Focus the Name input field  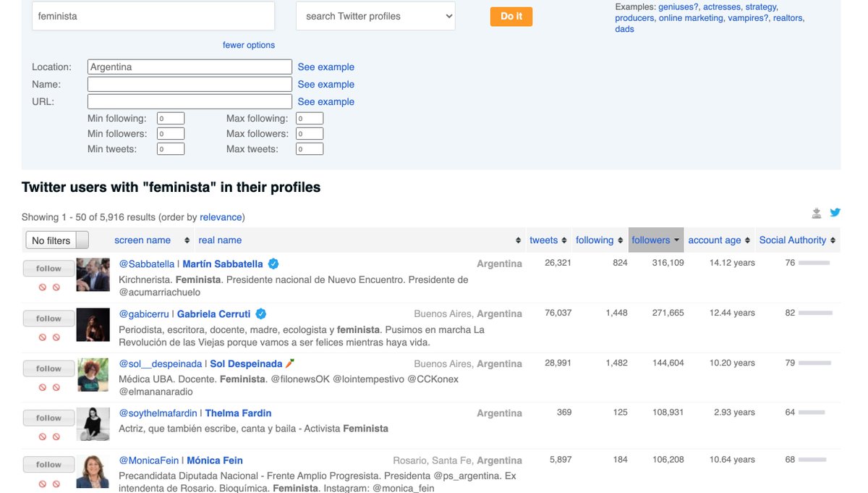pos(190,84)
